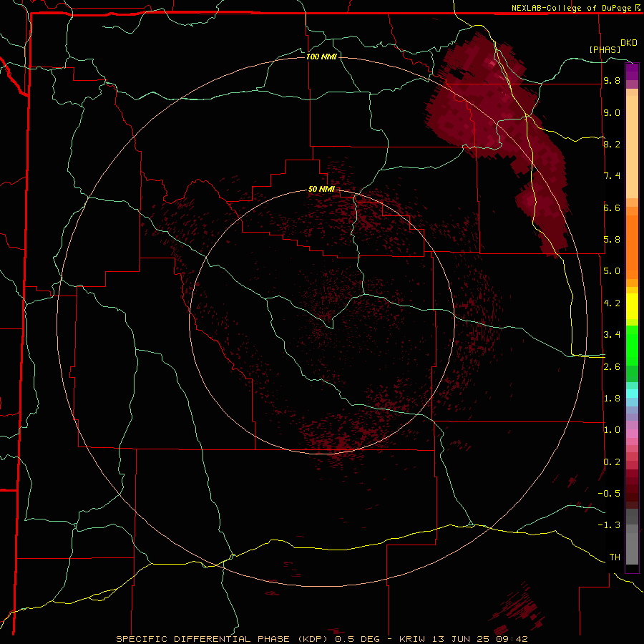Viewport: 644px width, 644px height.
Task: Click the 4.2 value on the color scale
Action: click(x=612, y=303)
